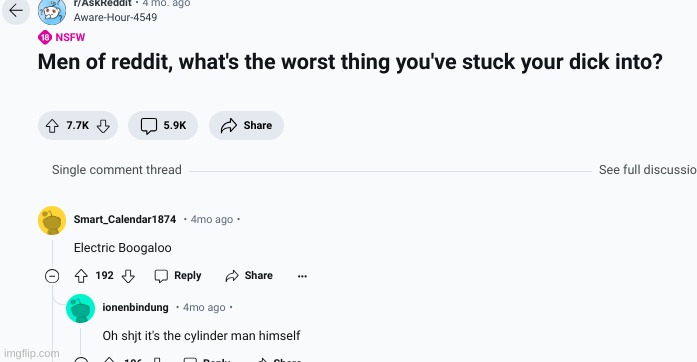
Task: Open the ionenbindung profile avatar
Action: pos(80,308)
